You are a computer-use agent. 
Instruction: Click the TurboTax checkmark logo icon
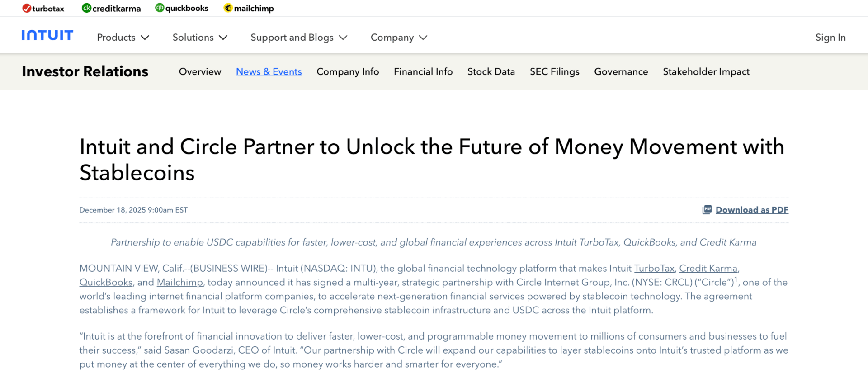[x=27, y=8]
